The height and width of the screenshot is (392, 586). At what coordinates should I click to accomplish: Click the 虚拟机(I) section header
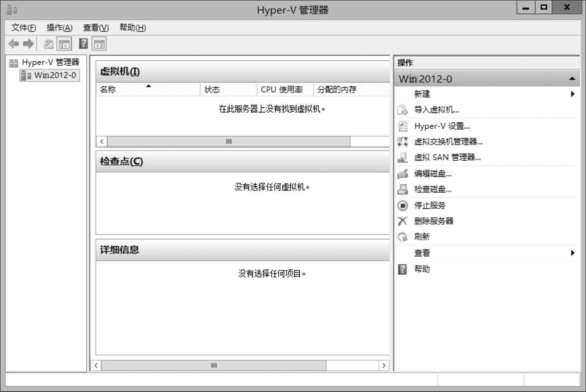243,72
